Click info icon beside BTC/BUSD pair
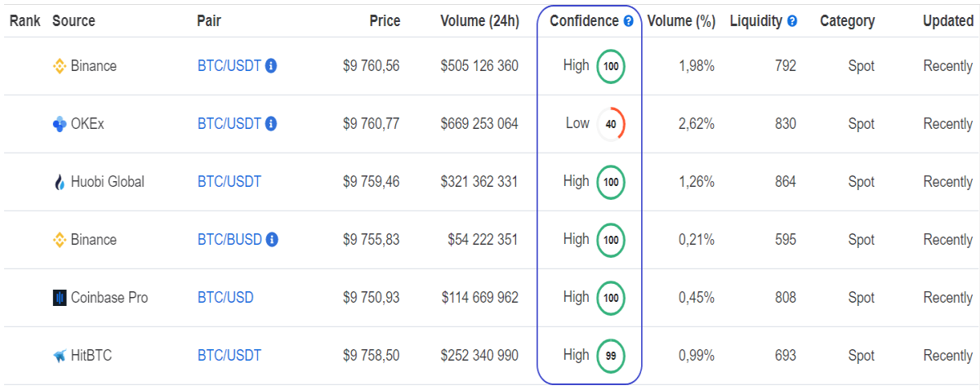This screenshot has width=980, height=390. (272, 240)
